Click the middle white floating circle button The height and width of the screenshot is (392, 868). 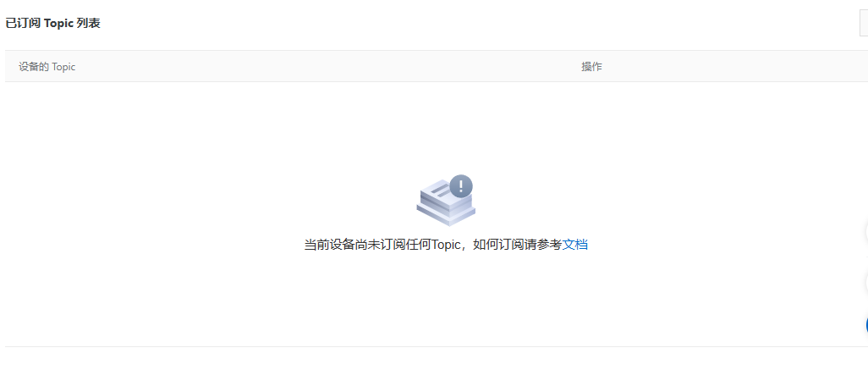[x=865, y=283]
